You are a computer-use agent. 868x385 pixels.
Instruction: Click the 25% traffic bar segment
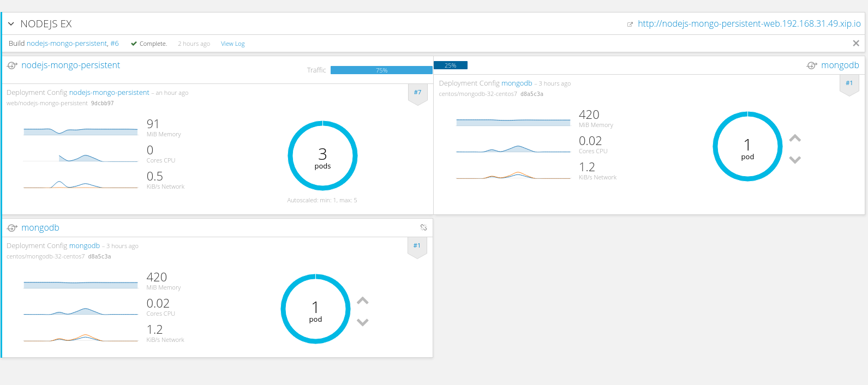tap(451, 65)
